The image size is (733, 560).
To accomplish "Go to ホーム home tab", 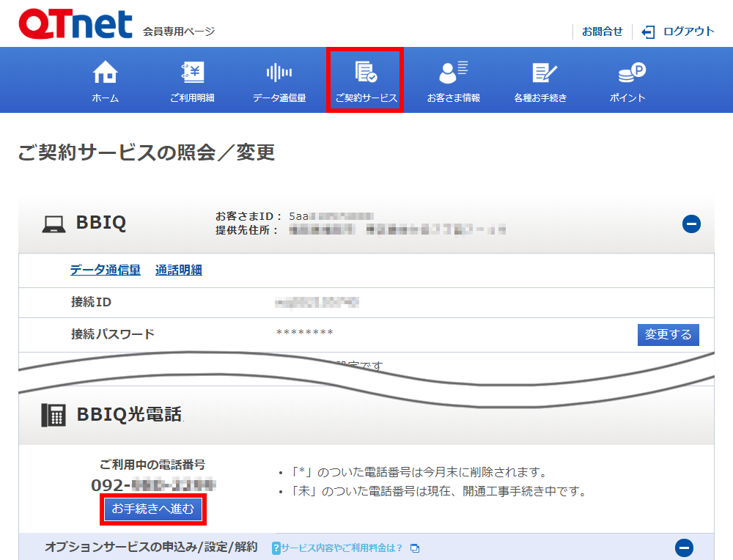I will click(105, 81).
